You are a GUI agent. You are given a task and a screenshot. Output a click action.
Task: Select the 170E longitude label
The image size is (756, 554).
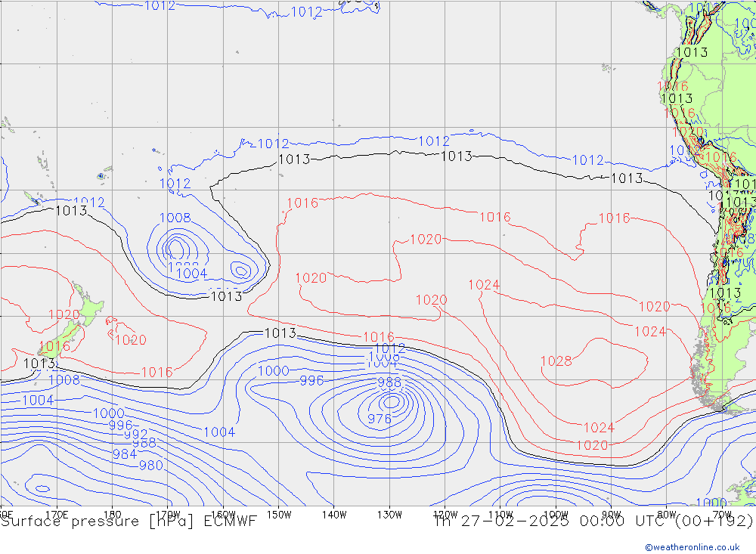coord(57,515)
